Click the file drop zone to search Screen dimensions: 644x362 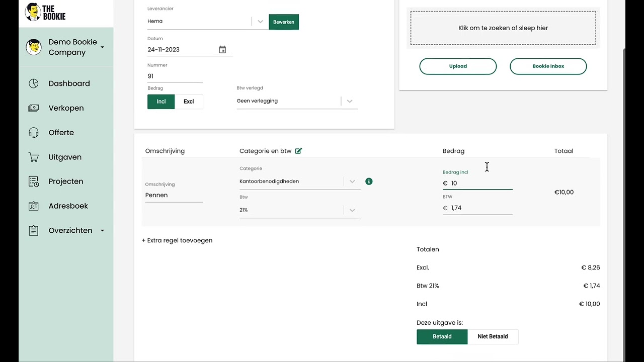[503, 28]
